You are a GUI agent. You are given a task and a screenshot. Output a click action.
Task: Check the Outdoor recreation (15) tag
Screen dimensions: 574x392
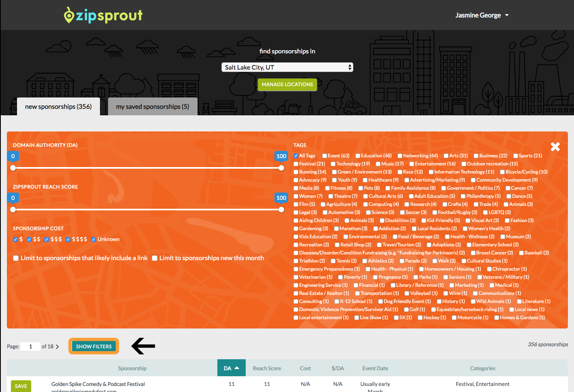tap(464, 164)
